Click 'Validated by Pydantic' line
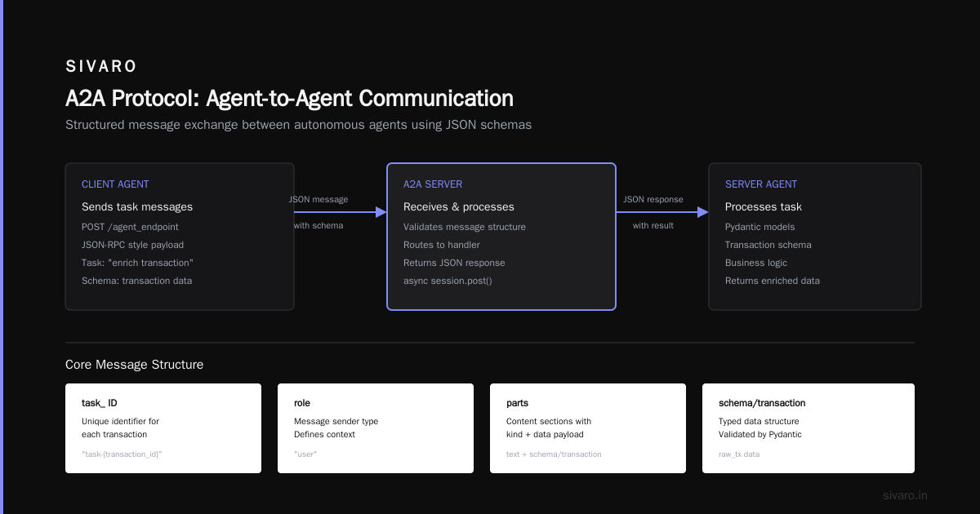The image size is (980, 514). click(760, 434)
